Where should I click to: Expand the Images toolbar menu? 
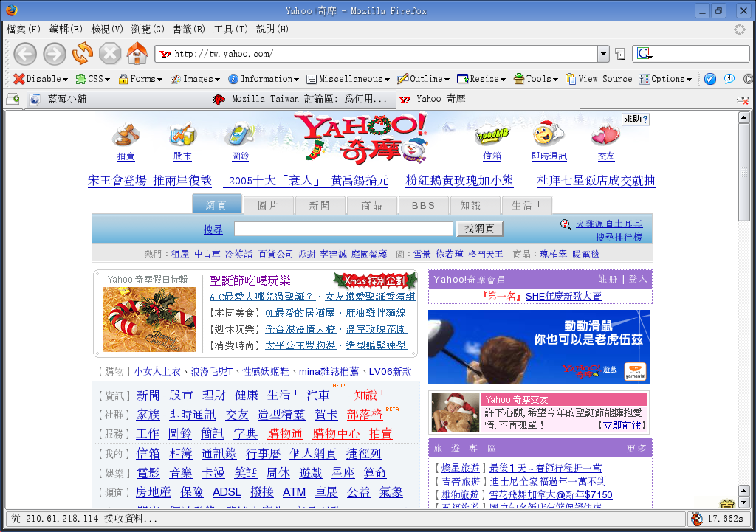(x=195, y=79)
